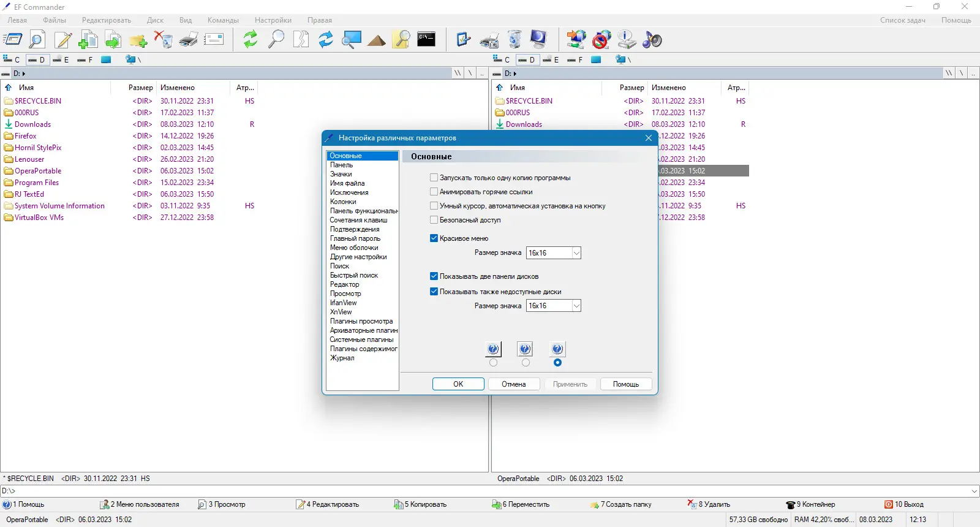Switch the left panel to drive C

12,59
